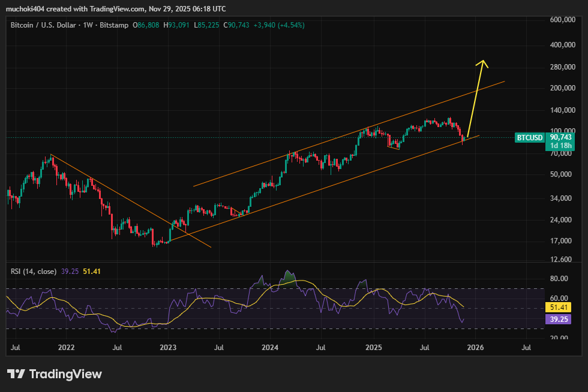Click the yellow projection arrow head

[x=482, y=64]
